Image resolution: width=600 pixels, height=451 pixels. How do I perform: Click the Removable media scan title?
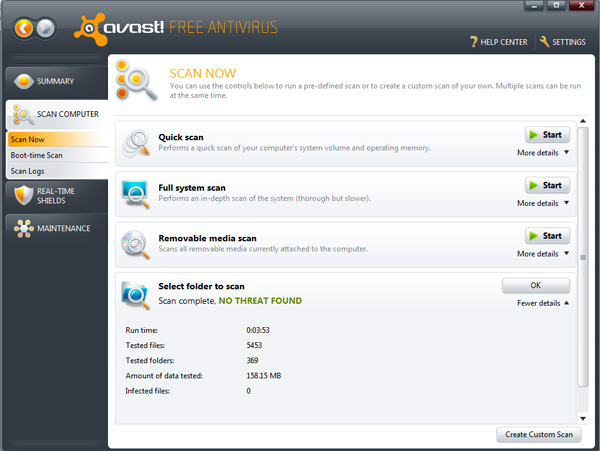point(207,238)
